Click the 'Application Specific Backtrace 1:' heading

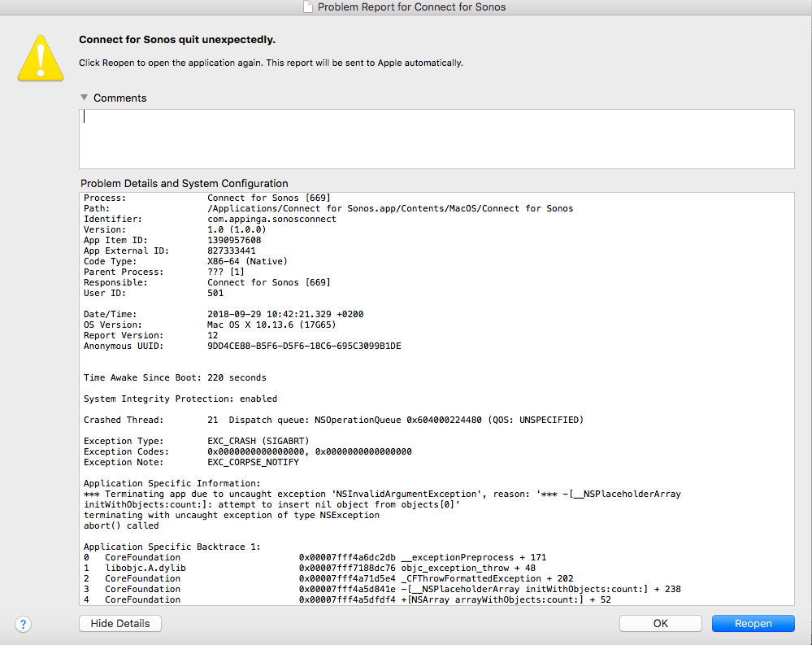[x=172, y=547]
